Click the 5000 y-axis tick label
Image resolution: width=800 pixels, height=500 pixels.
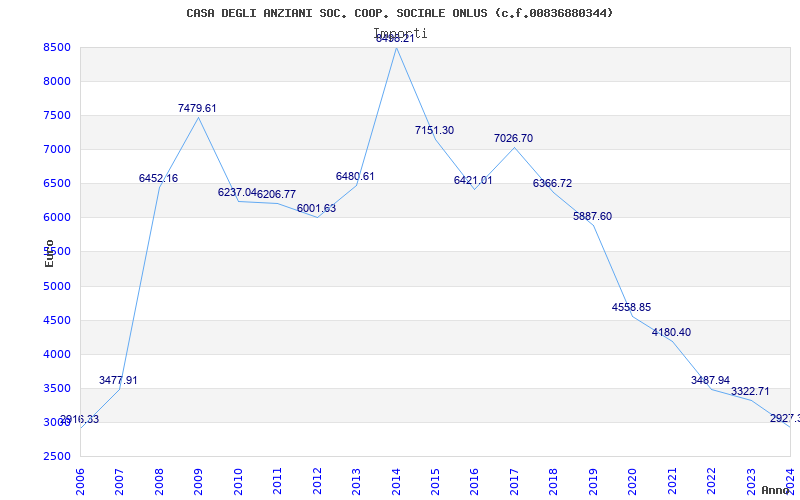pos(57,286)
